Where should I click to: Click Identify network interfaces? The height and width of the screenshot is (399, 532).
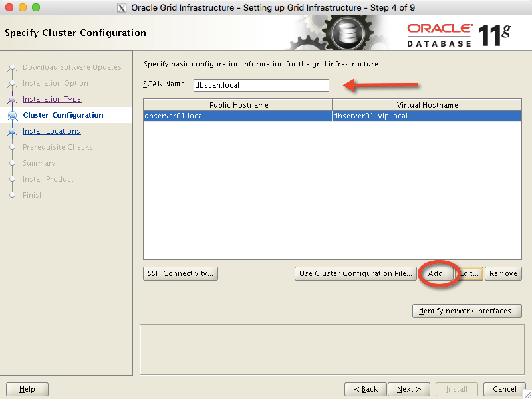(467, 311)
